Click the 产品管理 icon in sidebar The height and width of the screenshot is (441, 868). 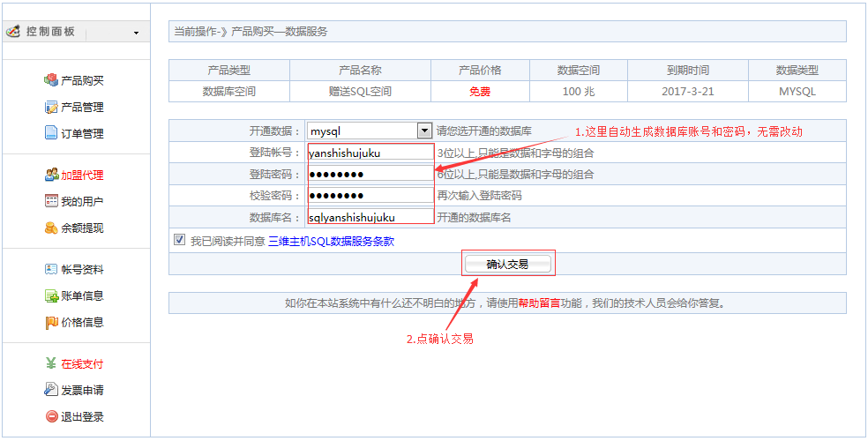tap(51, 107)
